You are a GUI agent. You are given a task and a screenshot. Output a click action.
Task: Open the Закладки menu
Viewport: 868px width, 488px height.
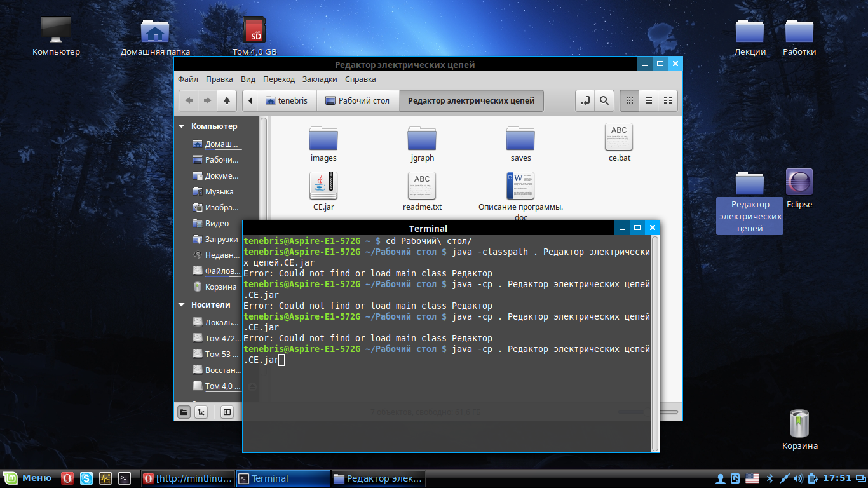[x=320, y=79]
